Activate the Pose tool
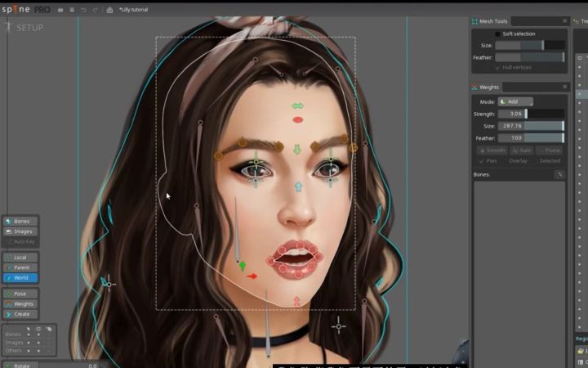This screenshot has height=368, width=588. (20, 294)
